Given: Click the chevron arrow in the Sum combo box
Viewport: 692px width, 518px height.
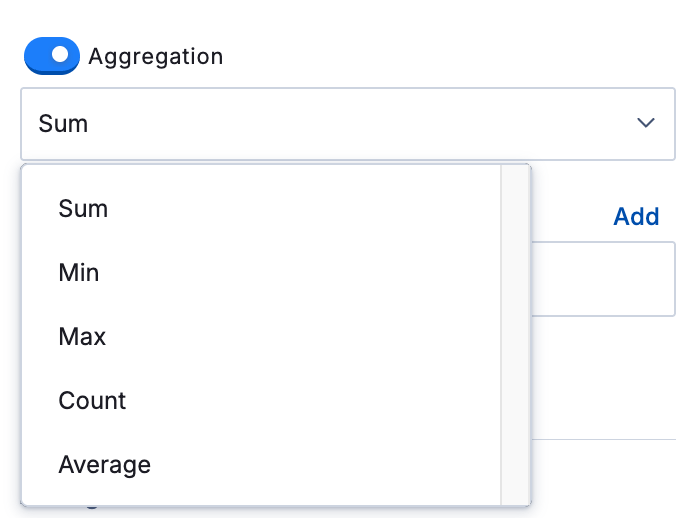Looking at the screenshot, I should coord(645,123).
